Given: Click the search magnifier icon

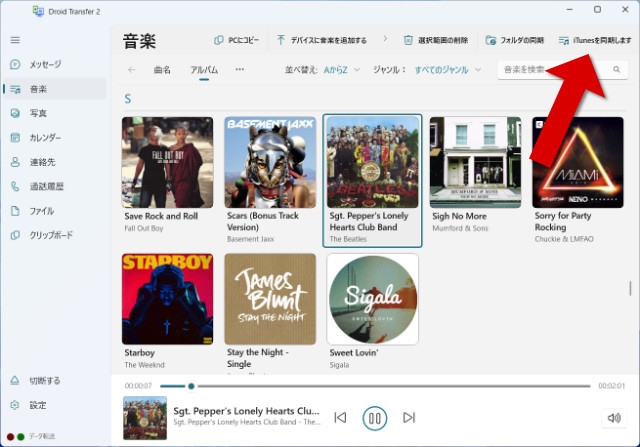Looking at the screenshot, I should (x=617, y=69).
